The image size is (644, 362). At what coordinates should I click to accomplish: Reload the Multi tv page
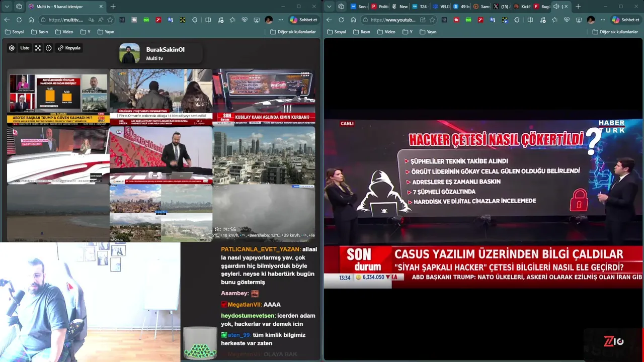[19, 20]
